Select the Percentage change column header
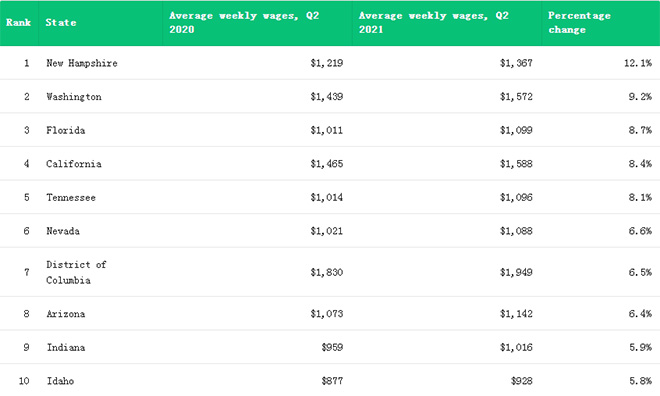Image resolution: width=660 pixels, height=396 pixels. [579, 23]
